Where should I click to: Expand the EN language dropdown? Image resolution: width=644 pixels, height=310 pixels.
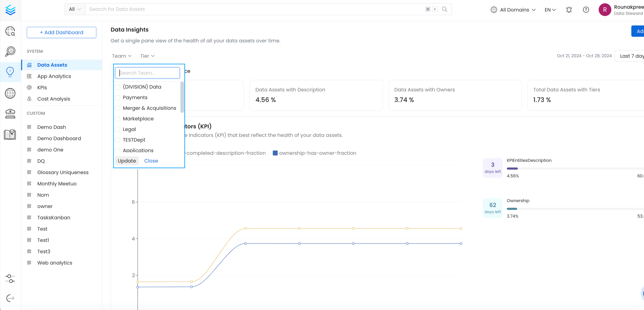[x=550, y=10]
